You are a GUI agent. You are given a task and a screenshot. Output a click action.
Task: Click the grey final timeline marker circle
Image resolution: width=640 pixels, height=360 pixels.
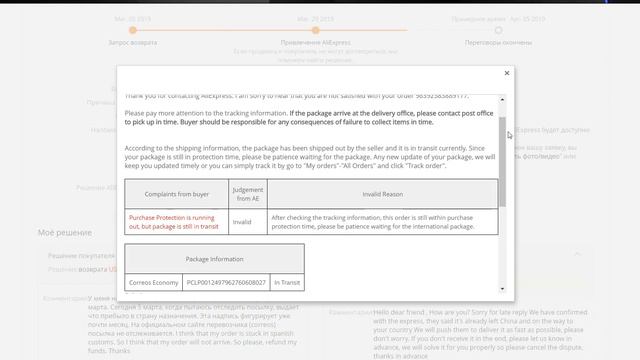point(498,30)
